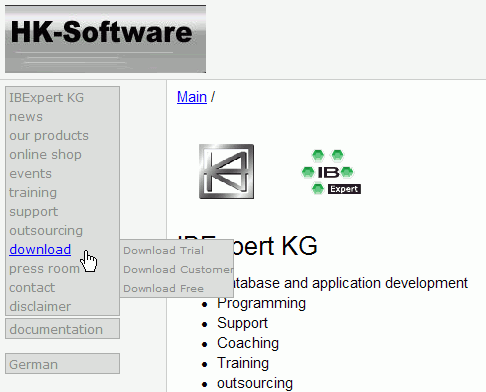Viewport: 486px width, 392px height.
Task: Click the Training bullet list item
Action: click(243, 363)
